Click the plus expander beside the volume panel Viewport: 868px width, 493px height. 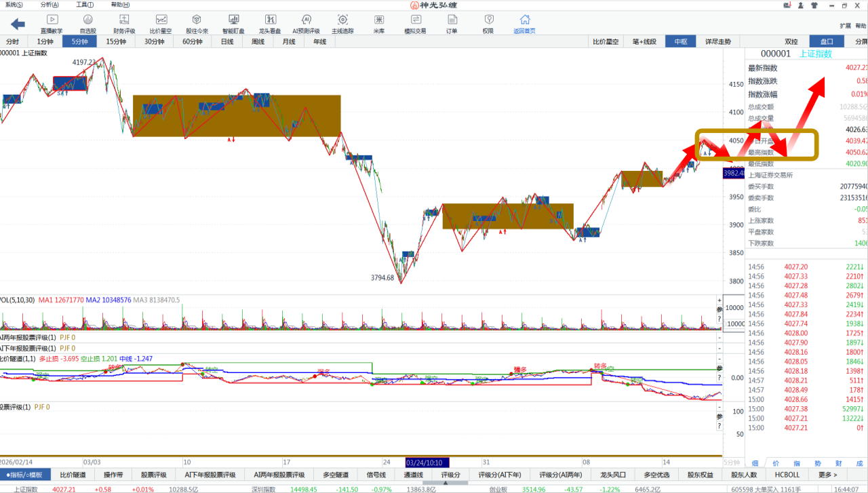[x=719, y=300]
